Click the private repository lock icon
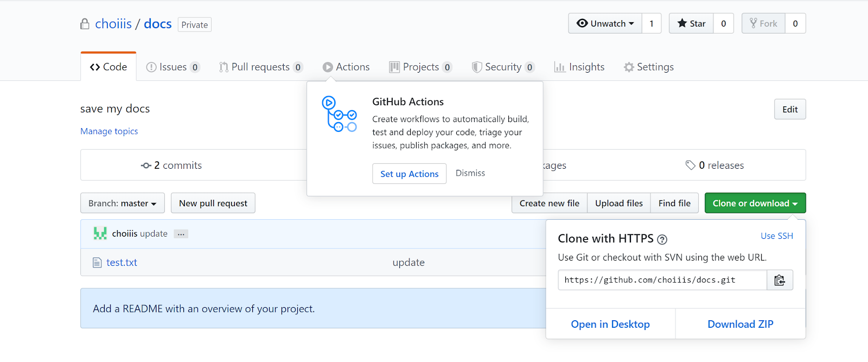This screenshot has height=362, width=868. pos(85,24)
